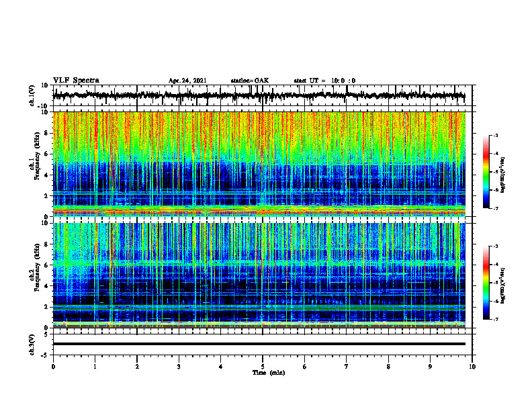Click the "6" kHz tick of ch.1 spectrogram
This screenshot has width=532, height=411.
[46, 154]
